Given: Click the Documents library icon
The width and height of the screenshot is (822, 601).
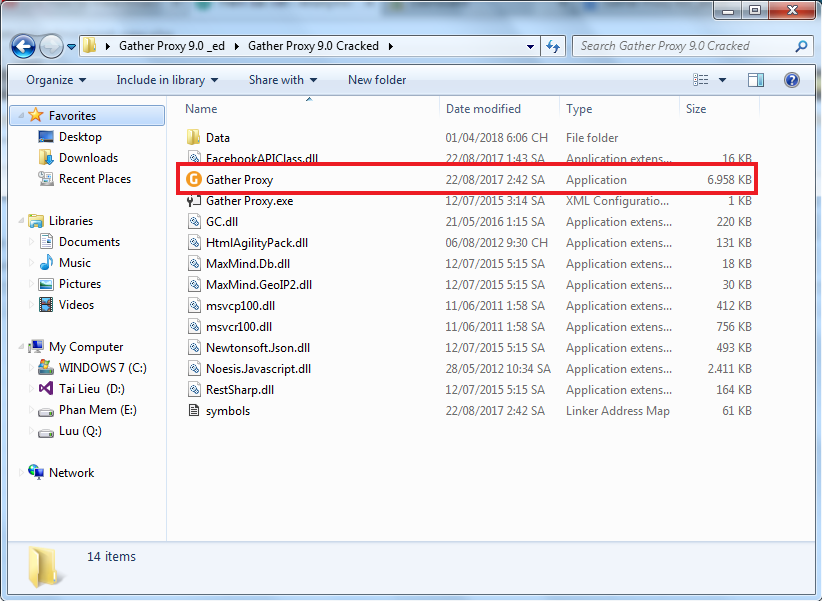Looking at the screenshot, I should pos(46,242).
